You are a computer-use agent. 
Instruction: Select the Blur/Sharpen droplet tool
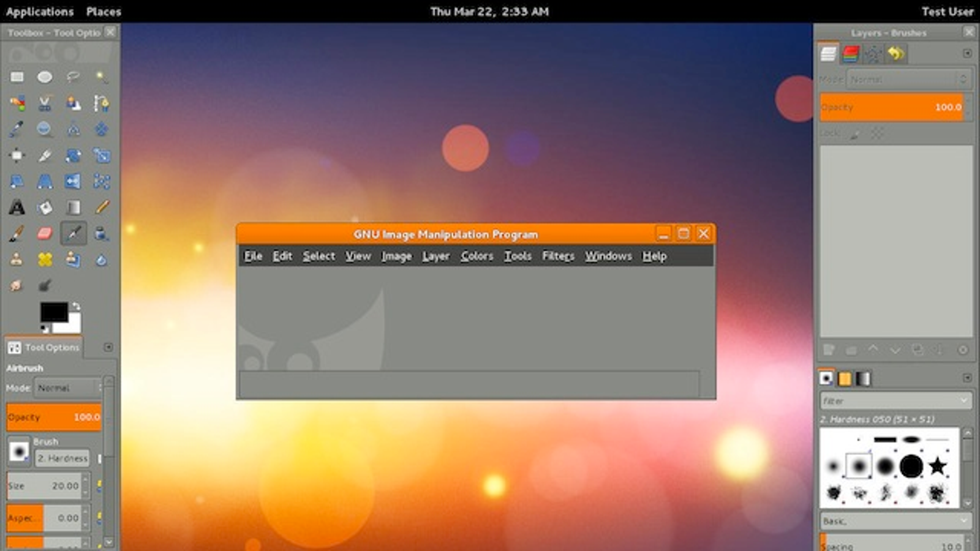[101, 260]
